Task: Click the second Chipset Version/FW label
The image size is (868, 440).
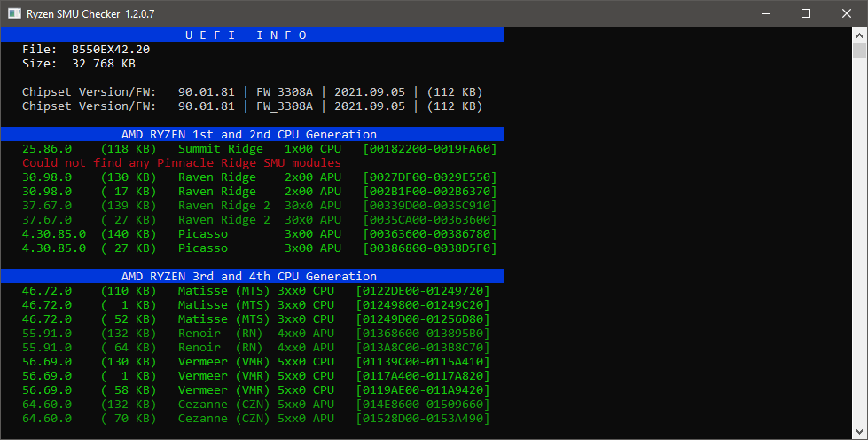Action: click(x=90, y=106)
